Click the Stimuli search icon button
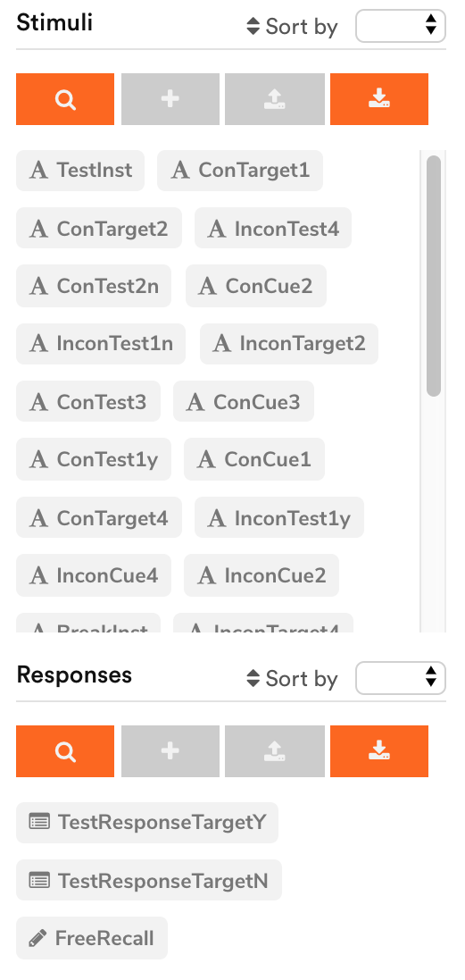 pyautogui.click(x=65, y=99)
